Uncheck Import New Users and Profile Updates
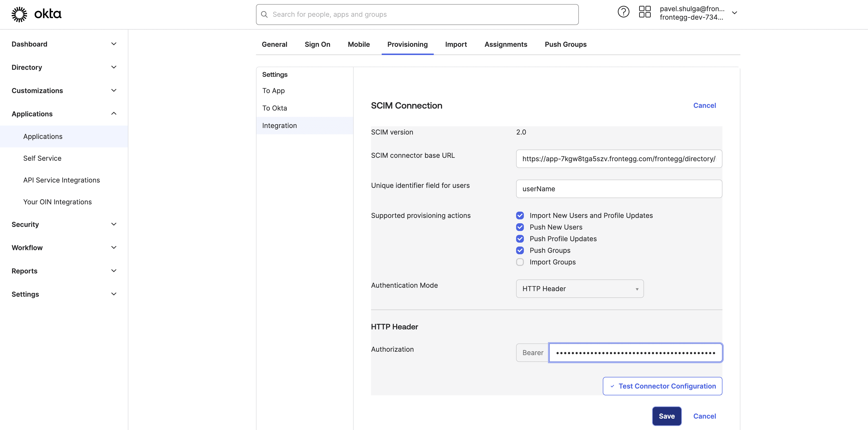Viewport: 868px width, 430px height. coord(520,215)
